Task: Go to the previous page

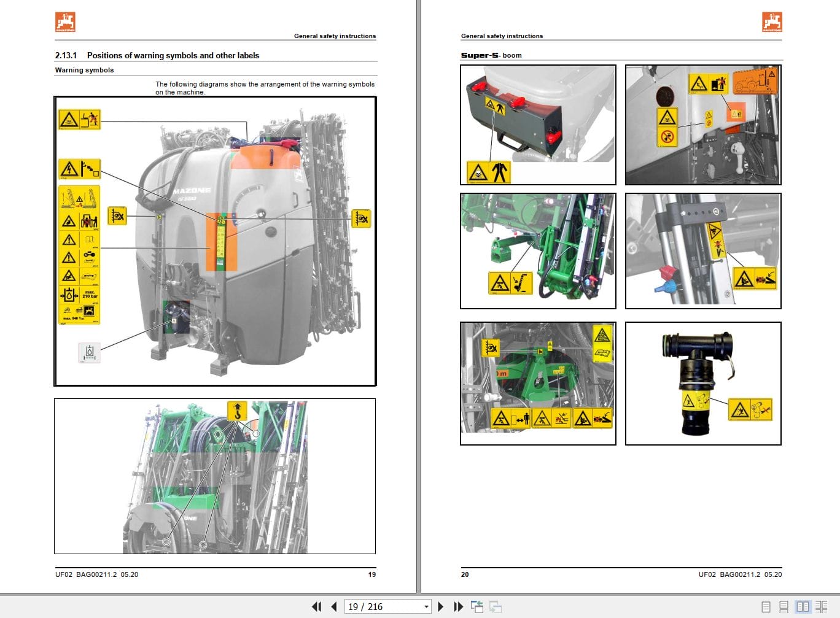Action: point(333,606)
